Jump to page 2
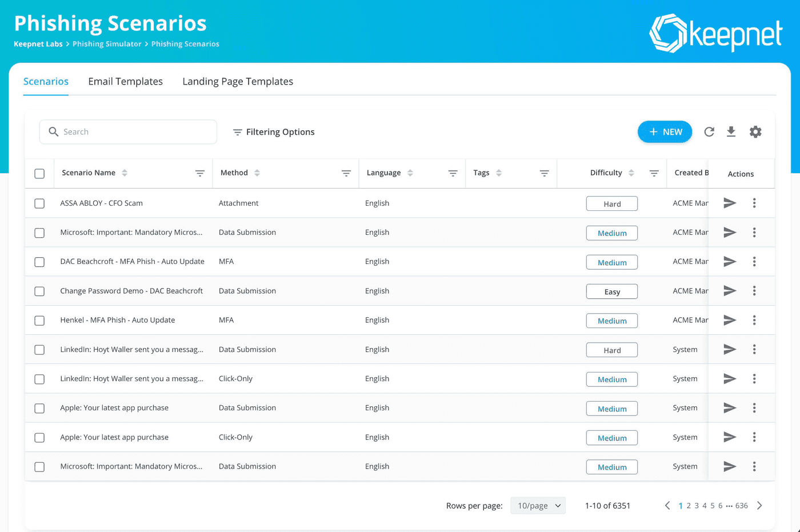This screenshot has height=532, width=800. tap(689, 506)
